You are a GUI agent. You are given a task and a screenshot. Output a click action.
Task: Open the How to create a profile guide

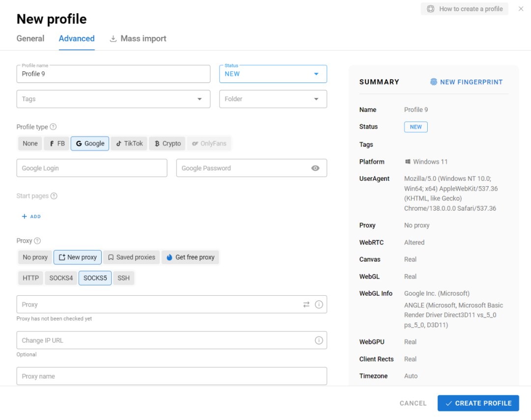pos(465,9)
